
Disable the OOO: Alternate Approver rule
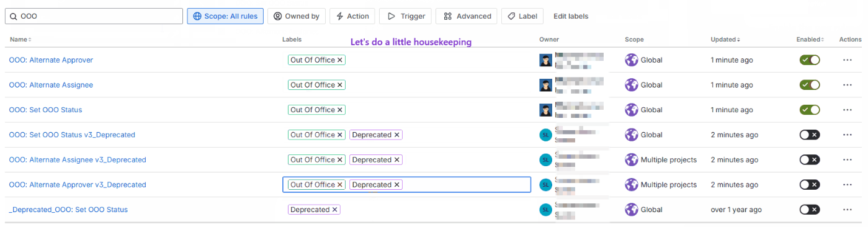810,60
